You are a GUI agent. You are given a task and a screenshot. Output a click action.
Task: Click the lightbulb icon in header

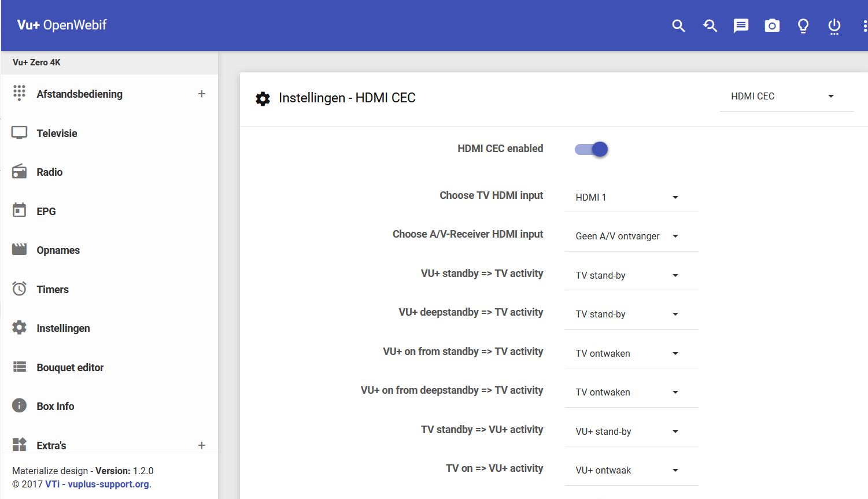pyautogui.click(x=803, y=26)
